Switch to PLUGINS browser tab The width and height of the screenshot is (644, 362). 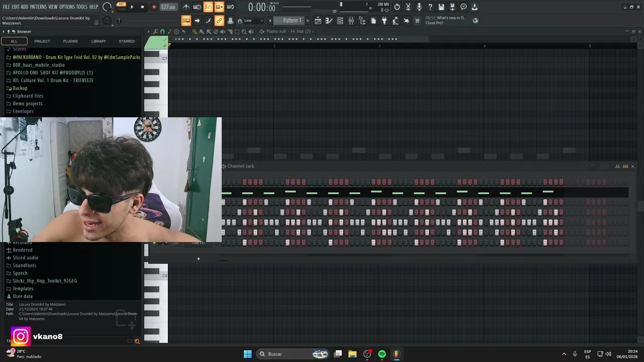pyautogui.click(x=70, y=41)
